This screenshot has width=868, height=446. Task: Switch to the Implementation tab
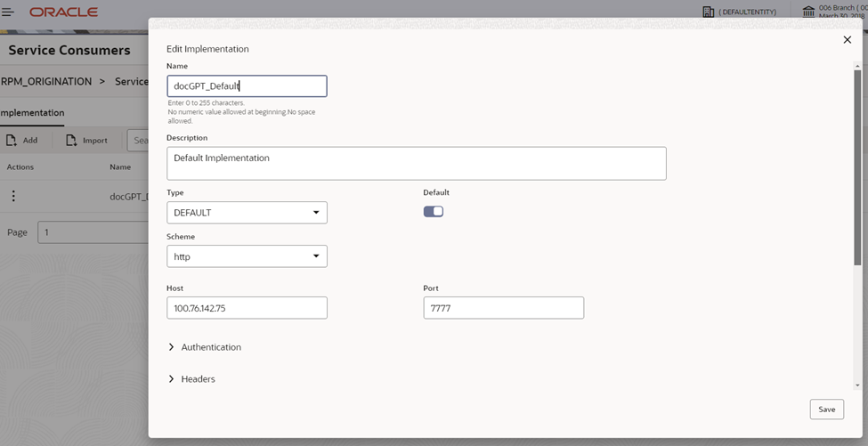pos(32,113)
